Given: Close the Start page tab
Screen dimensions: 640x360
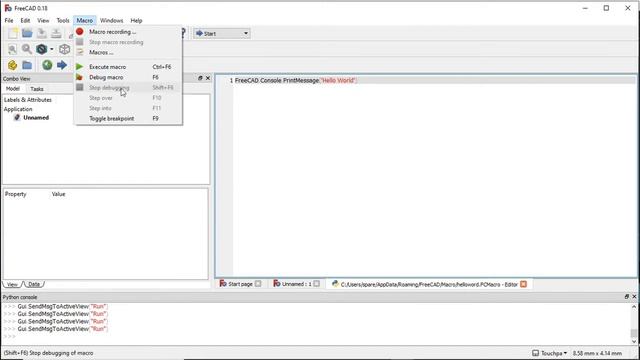Looking at the screenshot, I should (x=258, y=284).
